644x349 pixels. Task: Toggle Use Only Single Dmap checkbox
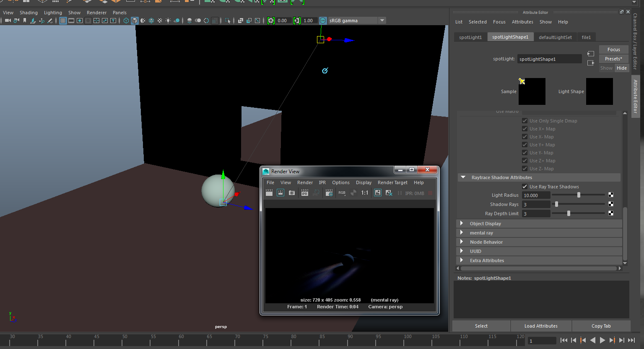[525, 121]
